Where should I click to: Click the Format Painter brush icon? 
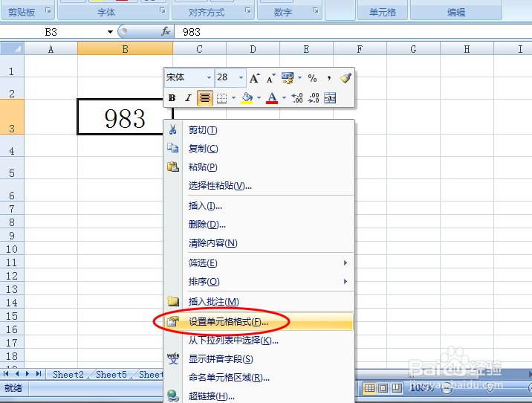346,78
